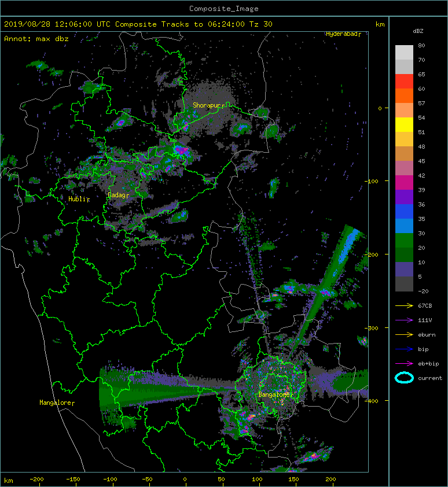The width and height of the screenshot is (448, 487).
Task: Click the Hubli city label
Action: [x=77, y=199]
